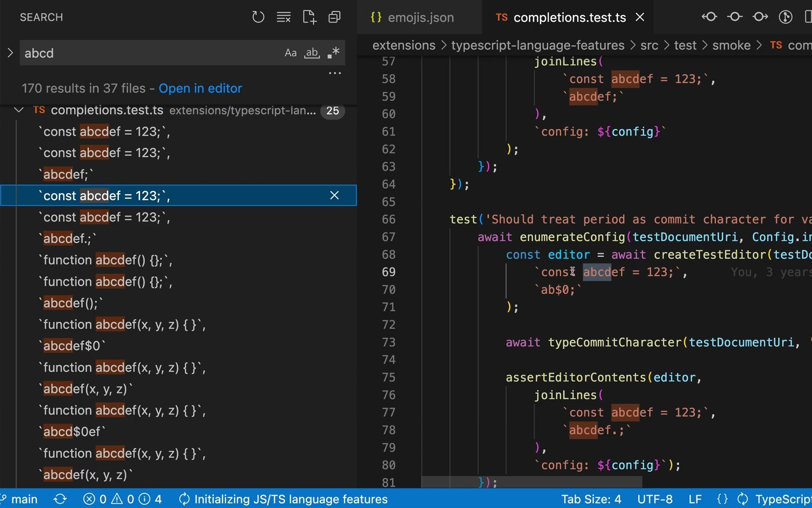Click enumerateConfig call on line 67
Screen dimensions: 812x508
tap(572, 237)
